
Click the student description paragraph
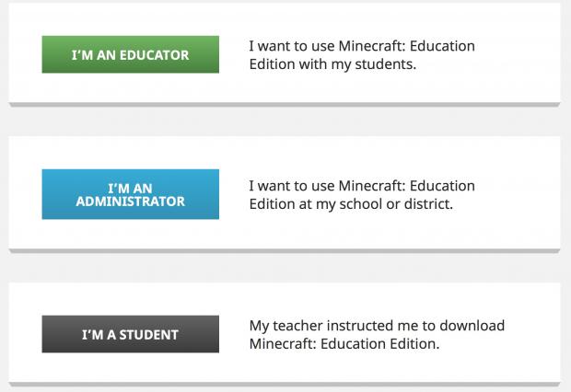pos(377,335)
